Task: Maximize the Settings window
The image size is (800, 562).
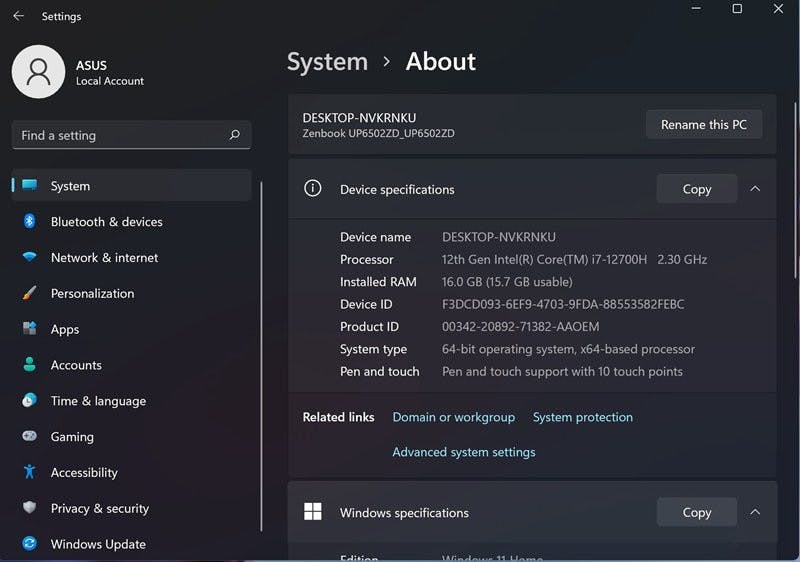Action: (737, 9)
